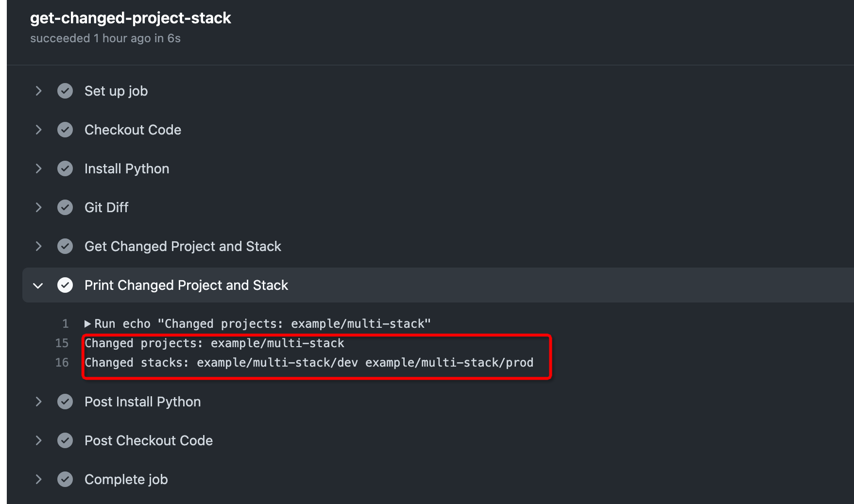Click the success checkmark beside Set up job
Screen dimensions: 854x504
point(65,91)
